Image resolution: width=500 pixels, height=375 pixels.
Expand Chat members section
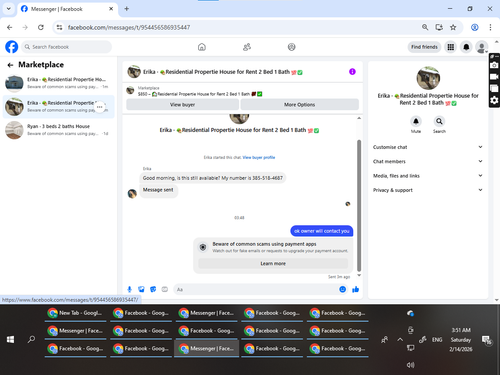428,161
